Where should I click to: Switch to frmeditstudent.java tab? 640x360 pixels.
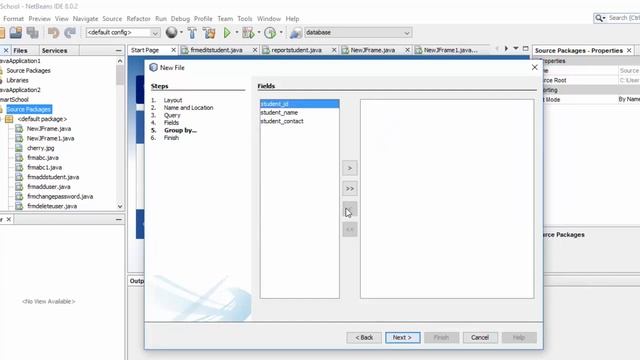(x=216, y=50)
